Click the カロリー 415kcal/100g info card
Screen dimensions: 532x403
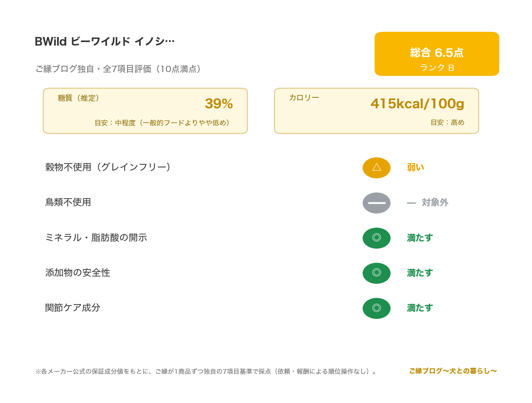pyautogui.click(x=376, y=111)
